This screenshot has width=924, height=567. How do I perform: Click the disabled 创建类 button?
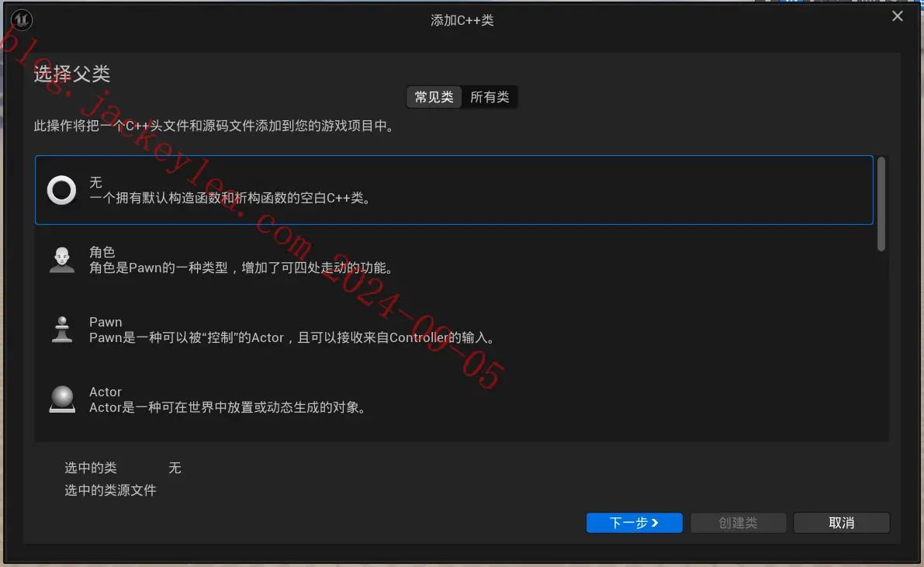pos(738,523)
